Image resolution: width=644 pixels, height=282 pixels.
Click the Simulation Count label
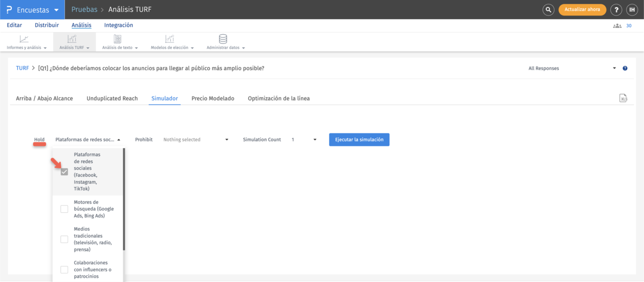coord(262,139)
